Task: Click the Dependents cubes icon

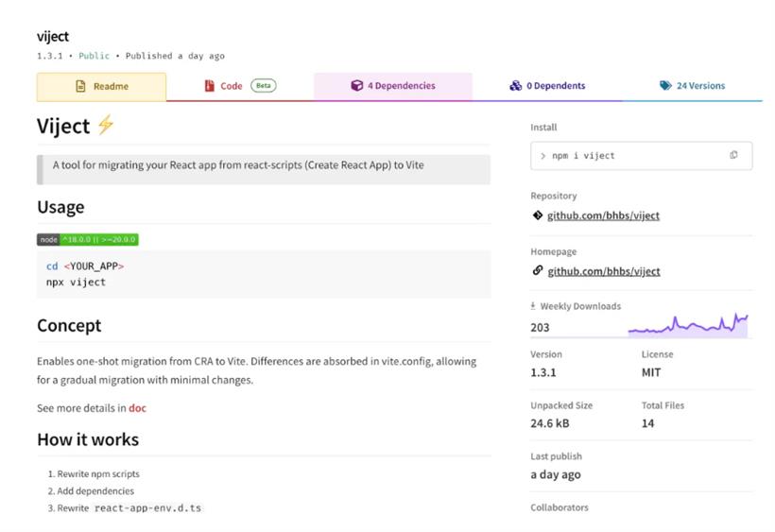Action: [515, 86]
